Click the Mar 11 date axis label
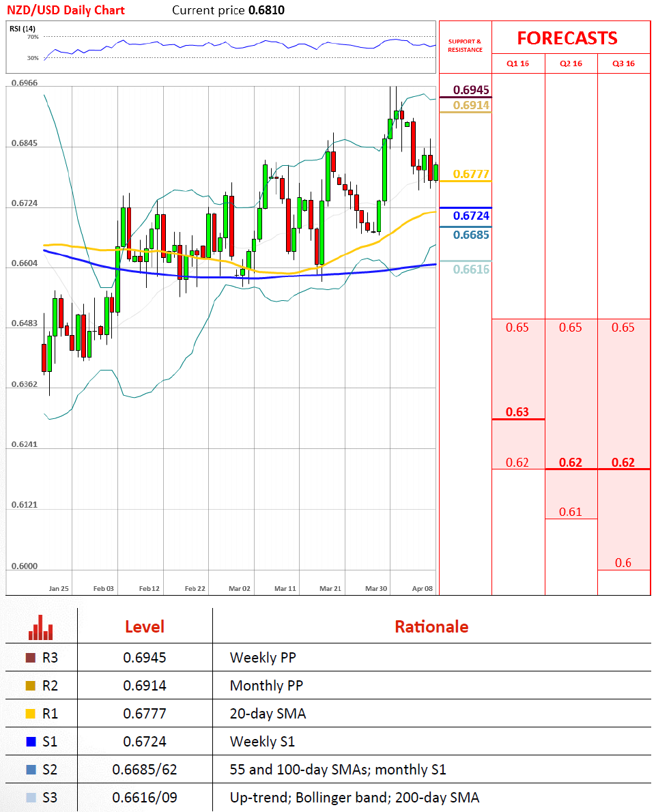656x812 pixels. (x=285, y=588)
